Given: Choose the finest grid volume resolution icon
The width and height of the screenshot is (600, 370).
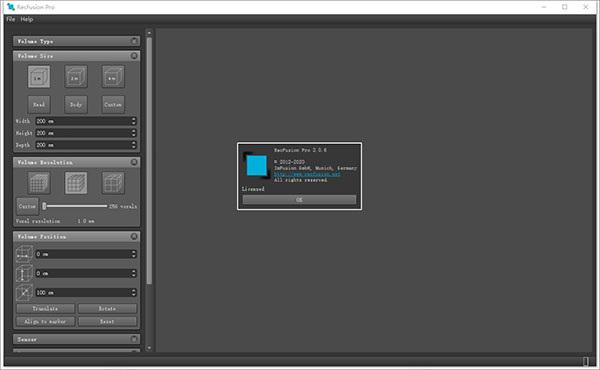Looking at the screenshot, I should (39, 183).
